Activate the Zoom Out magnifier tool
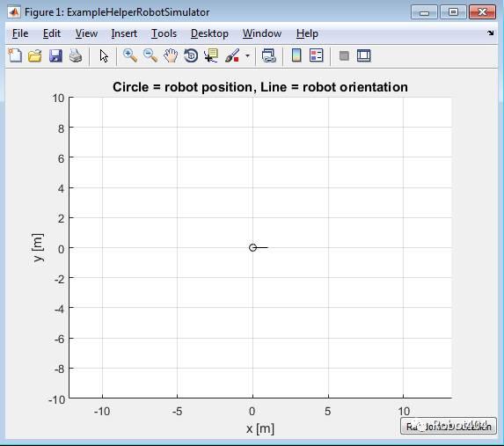504x446 pixels. pos(150,55)
